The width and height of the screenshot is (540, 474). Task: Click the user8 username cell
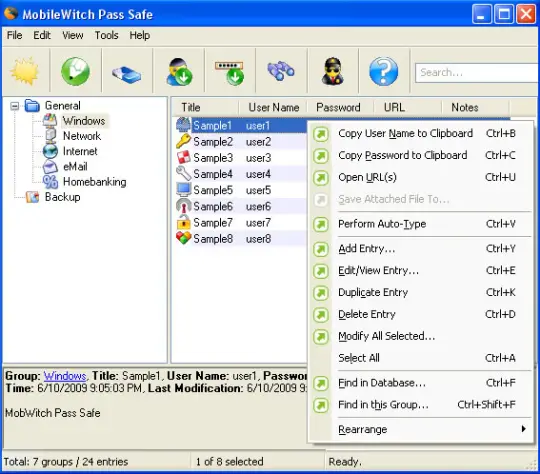pos(258,239)
